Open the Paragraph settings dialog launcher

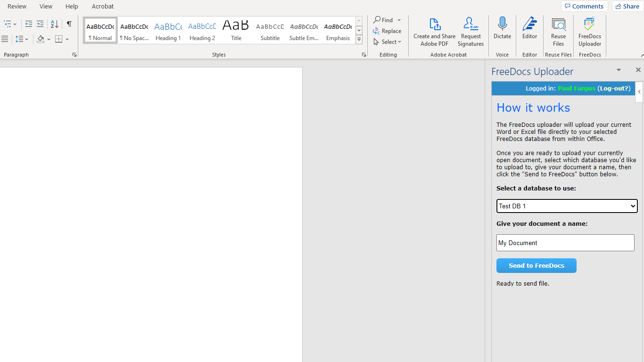click(74, 55)
